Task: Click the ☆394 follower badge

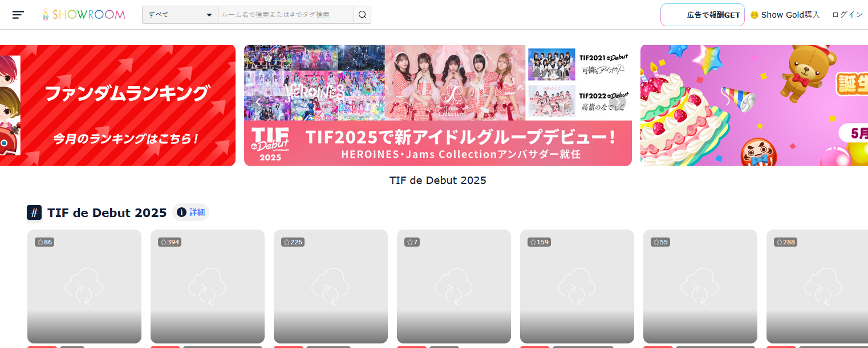Action: (169, 242)
